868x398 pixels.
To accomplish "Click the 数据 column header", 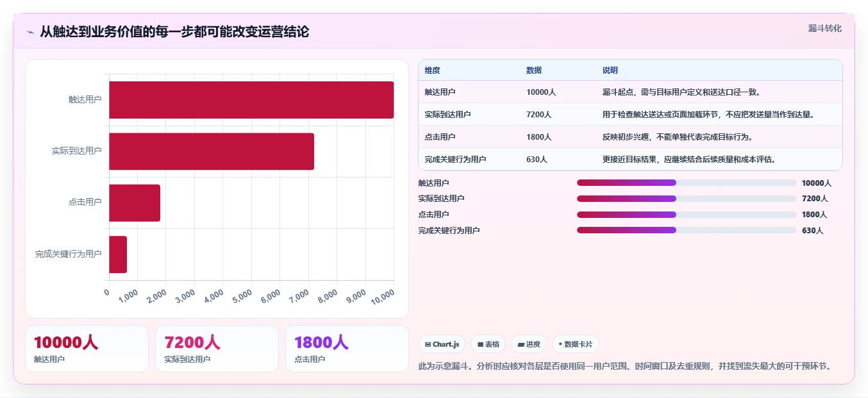I will [534, 70].
